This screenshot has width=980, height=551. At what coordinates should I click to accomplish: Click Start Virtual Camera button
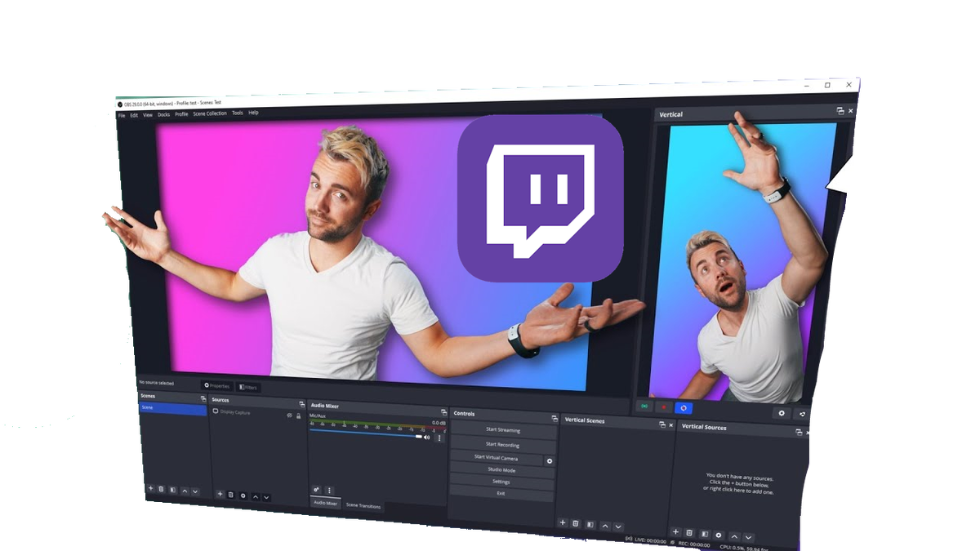click(x=497, y=458)
